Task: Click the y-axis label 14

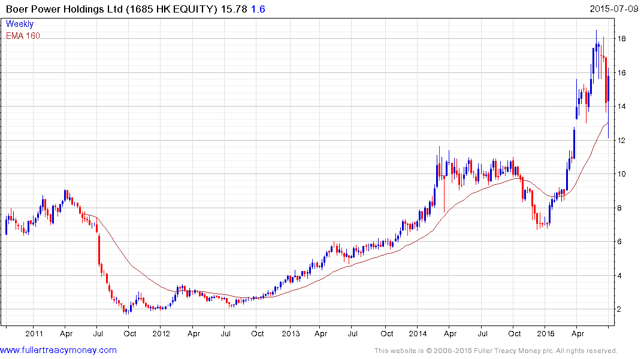Action: coord(621,107)
